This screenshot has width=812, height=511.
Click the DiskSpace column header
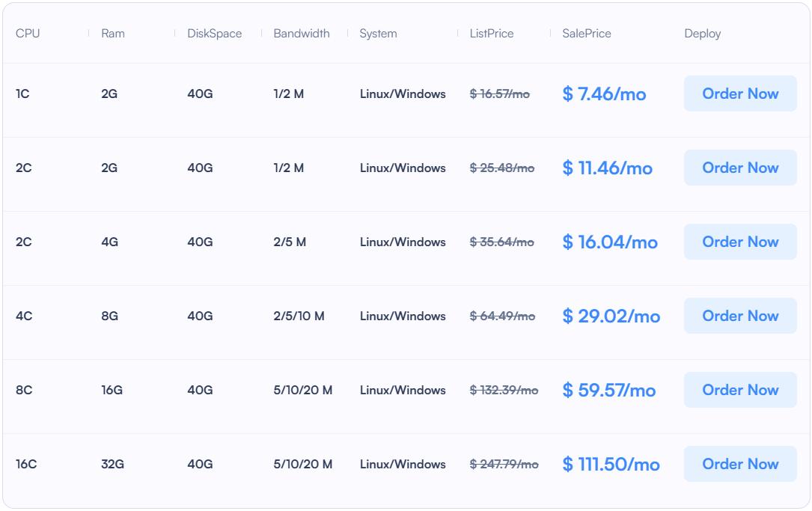point(215,34)
